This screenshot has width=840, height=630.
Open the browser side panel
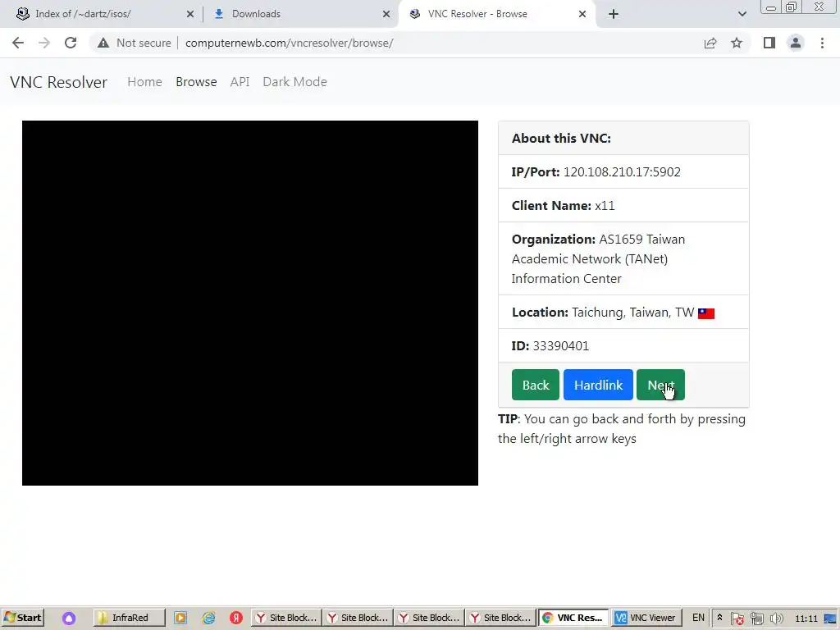coord(769,43)
